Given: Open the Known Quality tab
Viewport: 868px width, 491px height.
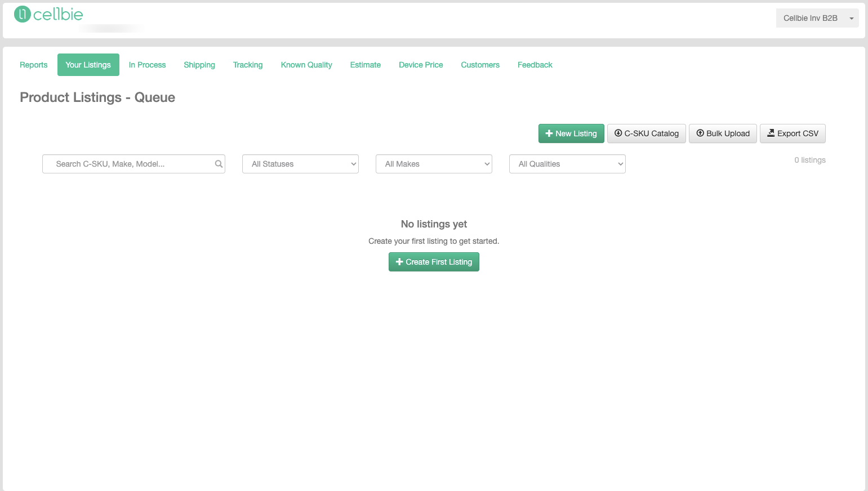Looking at the screenshot, I should coord(306,65).
